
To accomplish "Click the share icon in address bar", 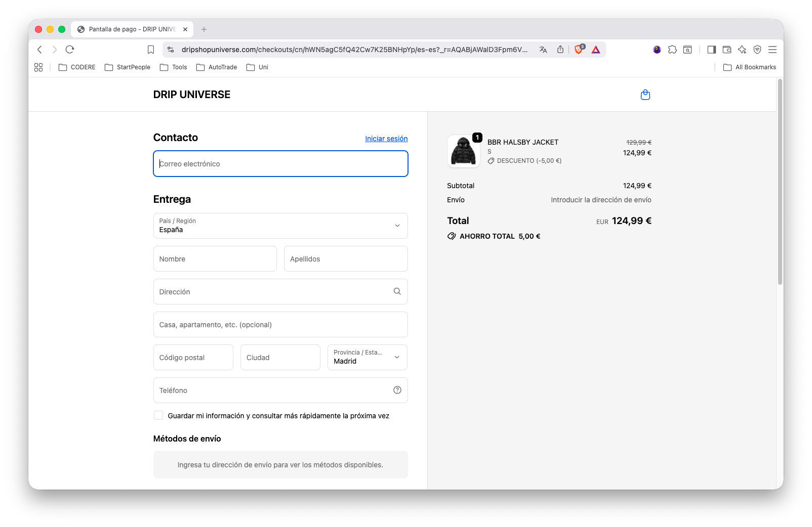I will point(560,50).
